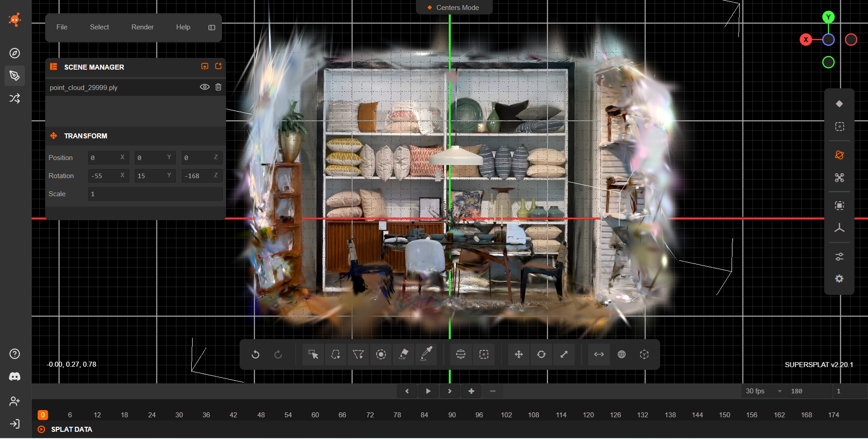Select the Move tool in bottom toolbar
868x439 pixels.
(519, 354)
